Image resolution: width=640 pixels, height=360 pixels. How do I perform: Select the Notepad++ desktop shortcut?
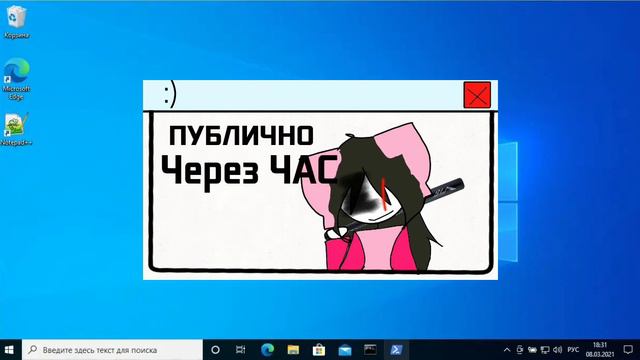16,129
